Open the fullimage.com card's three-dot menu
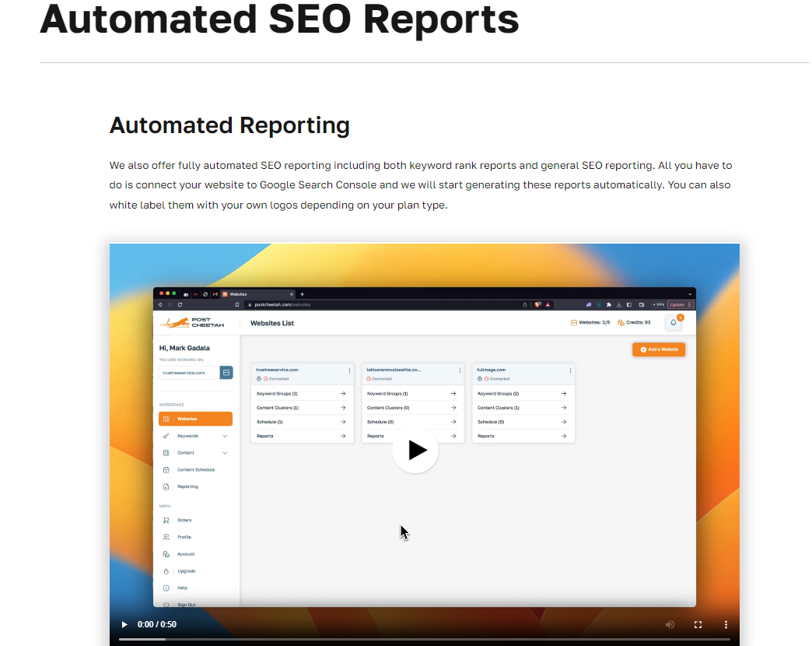 [570, 370]
